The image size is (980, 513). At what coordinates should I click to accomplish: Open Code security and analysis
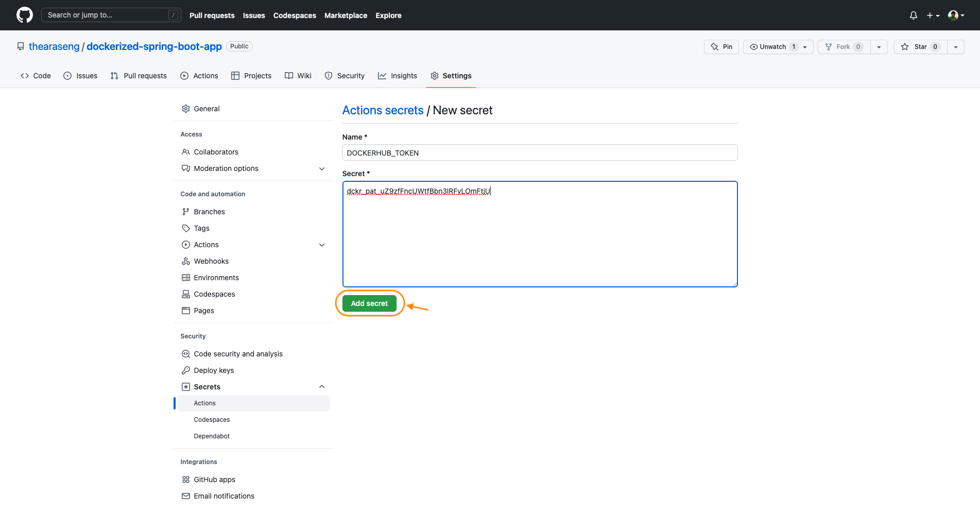254,354
